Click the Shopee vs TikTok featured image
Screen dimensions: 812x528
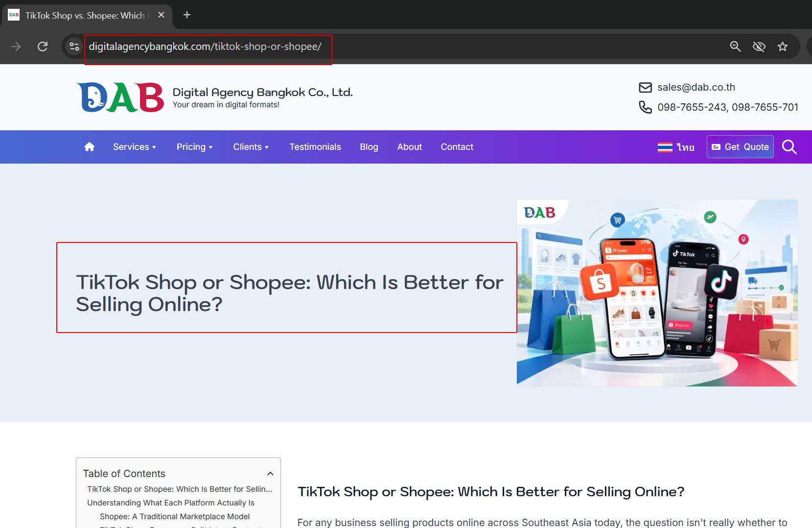pyautogui.click(x=657, y=293)
